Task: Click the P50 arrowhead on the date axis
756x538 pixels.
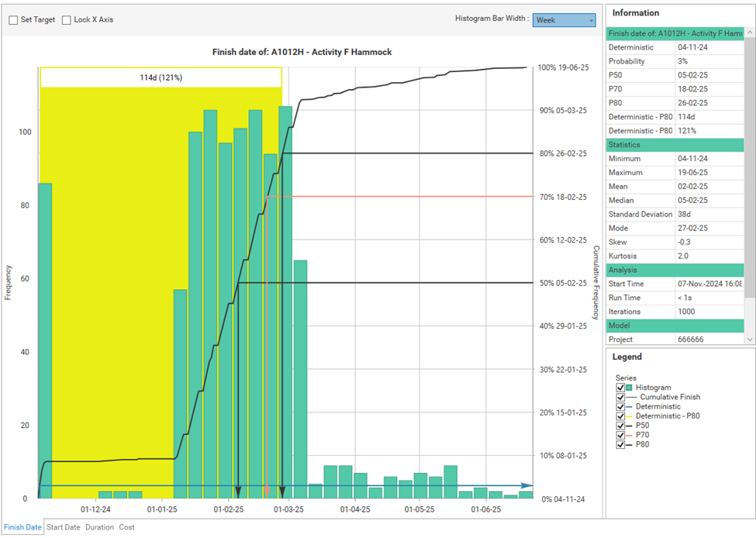Action: (x=238, y=491)
